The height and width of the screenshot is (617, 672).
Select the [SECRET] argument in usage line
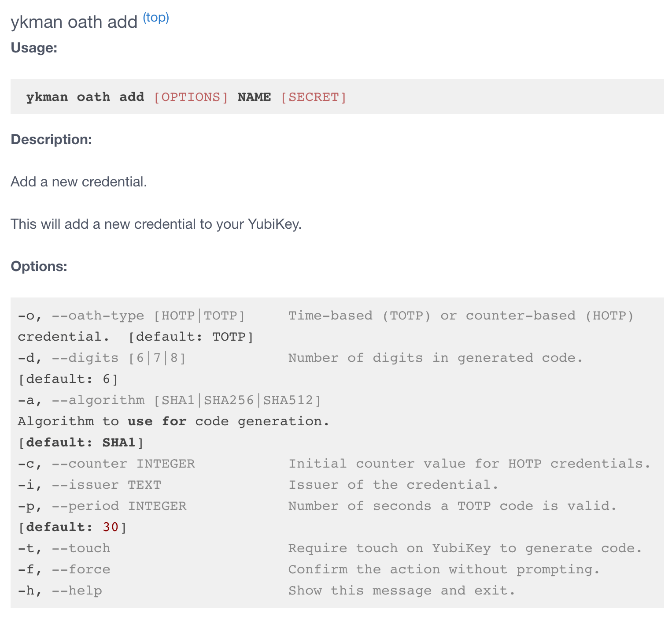click(314, 97)
